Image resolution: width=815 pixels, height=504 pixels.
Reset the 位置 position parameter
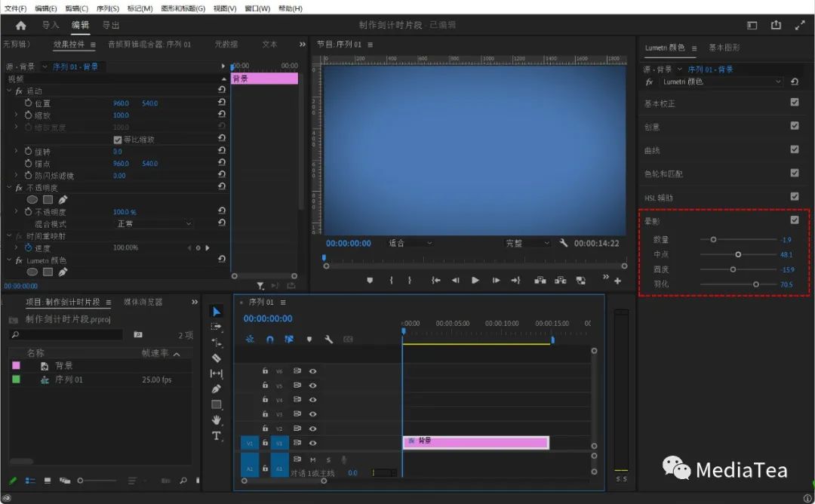[x=222, y=103]
